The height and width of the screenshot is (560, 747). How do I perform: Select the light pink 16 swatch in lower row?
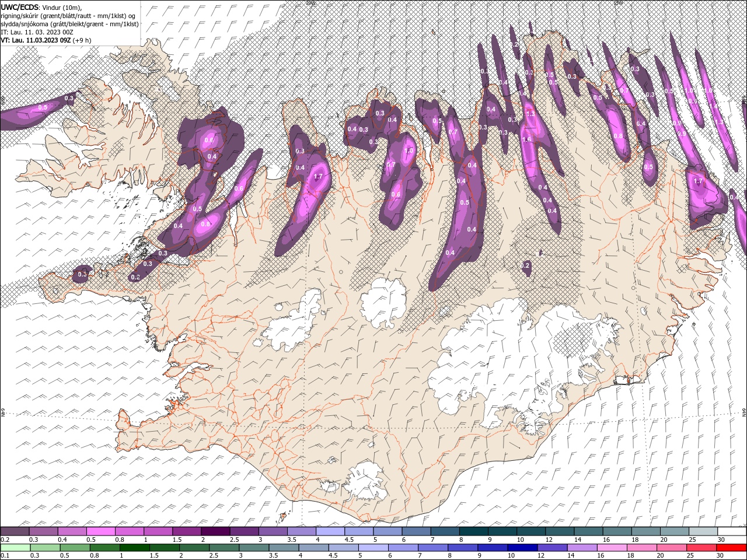[613, 548]
